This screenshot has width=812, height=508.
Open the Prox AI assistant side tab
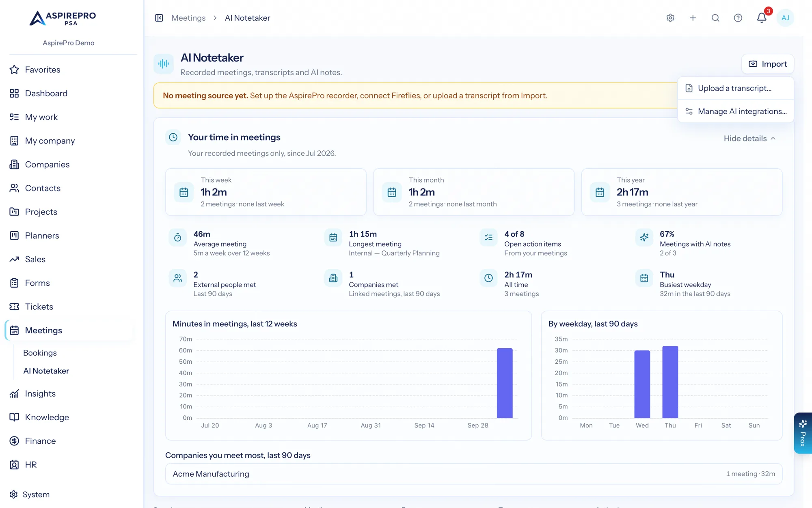pos(803,433)
